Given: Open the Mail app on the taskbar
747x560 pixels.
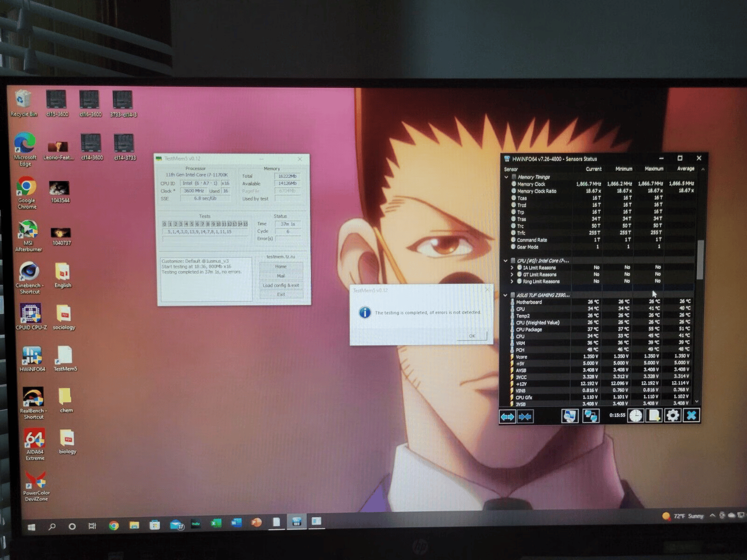Looking at the screenshot, I should [176, 525].
